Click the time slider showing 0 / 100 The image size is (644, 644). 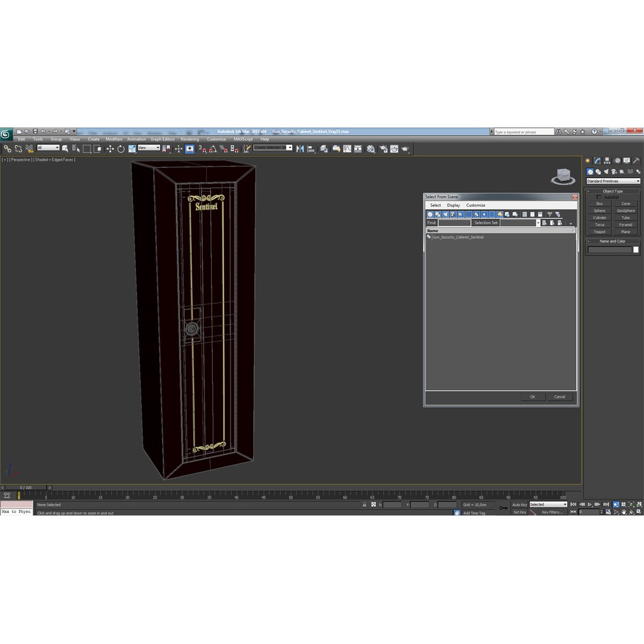click(26, 488)
